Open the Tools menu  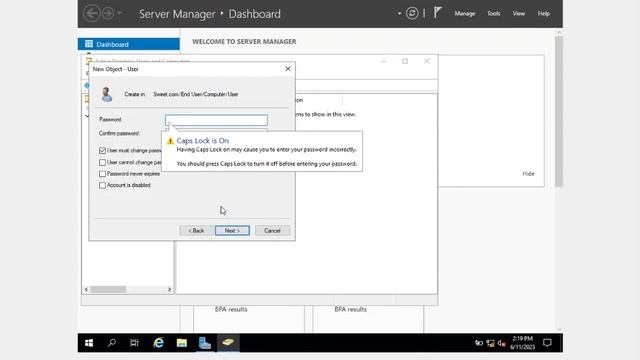click(x=493, y=13)
